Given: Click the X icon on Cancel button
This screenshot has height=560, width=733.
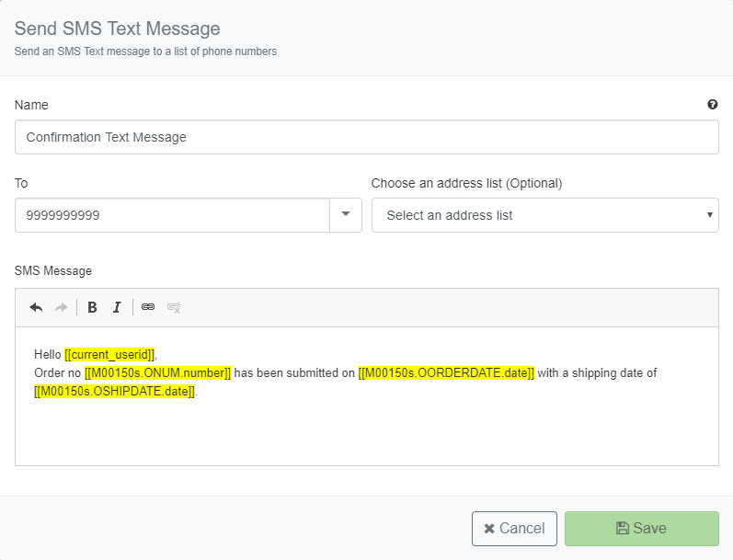Looking at the screenshot, I should click(x=489, y=529).
